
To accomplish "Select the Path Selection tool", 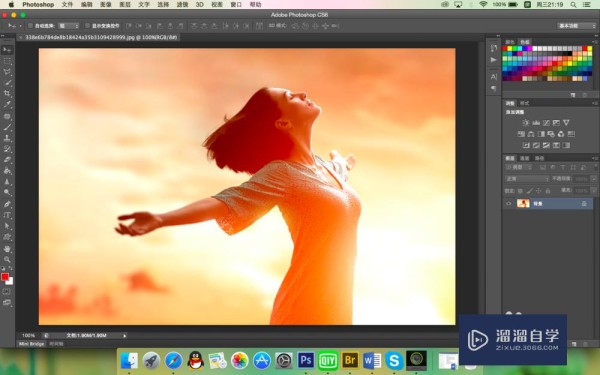I will 7,226.
